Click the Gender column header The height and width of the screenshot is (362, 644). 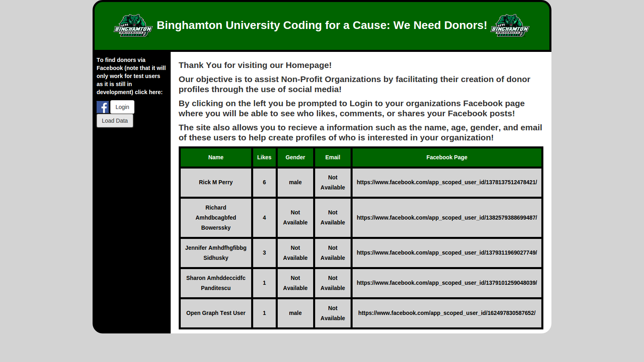tap(295, 157)
